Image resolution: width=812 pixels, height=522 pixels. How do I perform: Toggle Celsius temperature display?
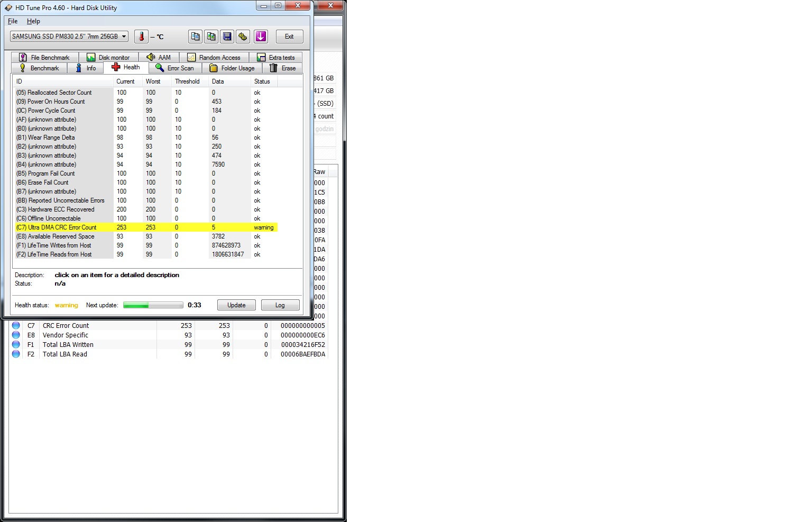pos(158,36)
